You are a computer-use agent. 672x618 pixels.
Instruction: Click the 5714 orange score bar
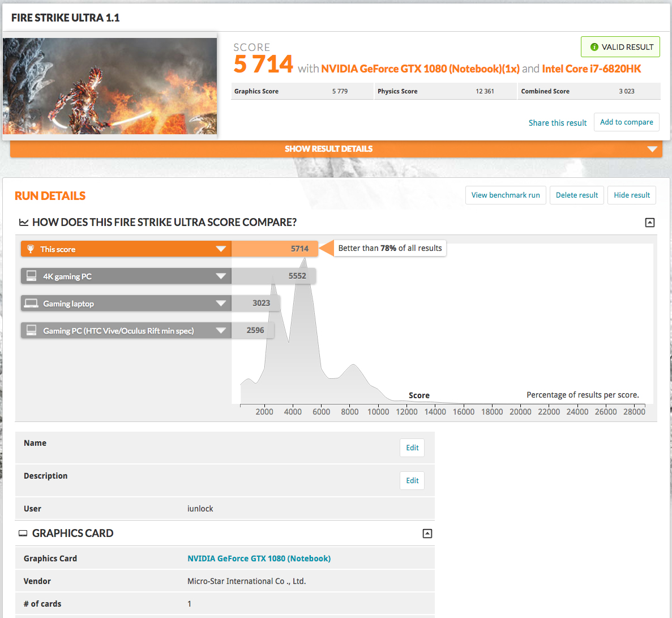[275, 249]
